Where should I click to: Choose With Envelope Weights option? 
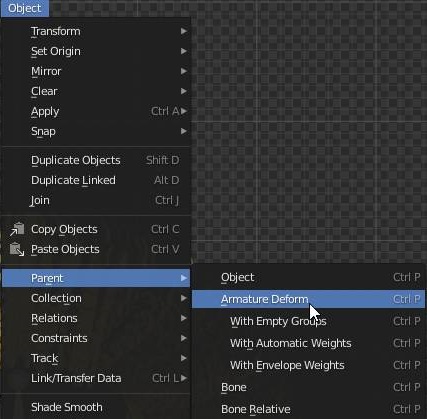click(x=308, y=365)
